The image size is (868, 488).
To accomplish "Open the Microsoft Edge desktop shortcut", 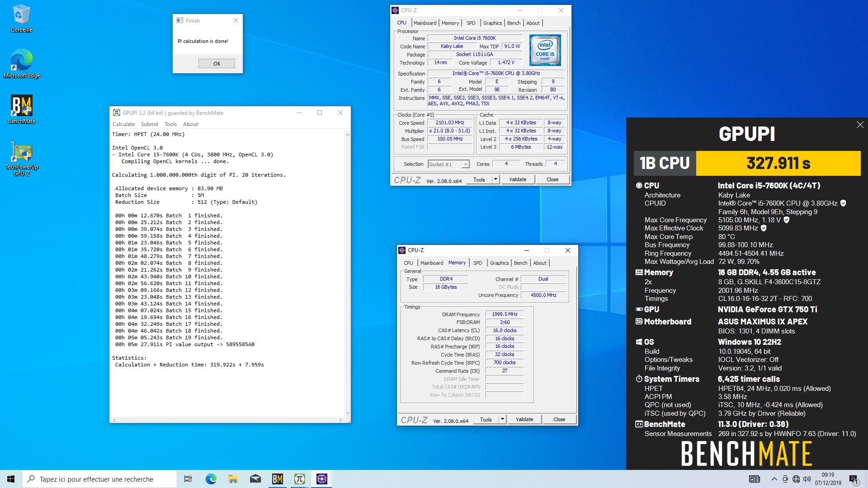I will [x=21, y=64].
